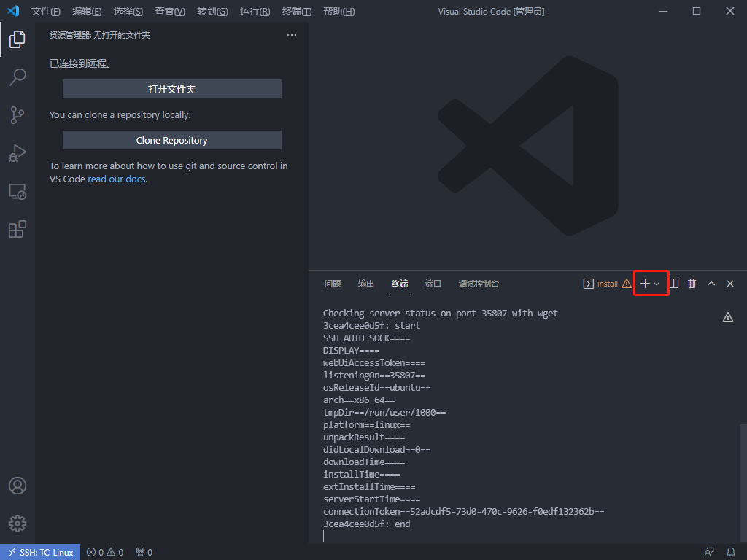Open notifications bell in status bar
The height and width of the screenshot is (560, 747).
[x=731, y=552]
